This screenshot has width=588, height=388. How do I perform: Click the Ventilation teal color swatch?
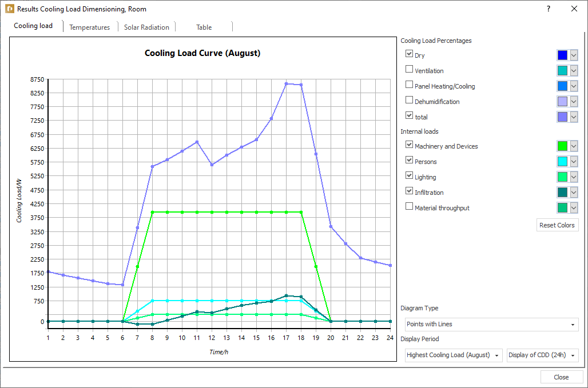coord(562,71)
